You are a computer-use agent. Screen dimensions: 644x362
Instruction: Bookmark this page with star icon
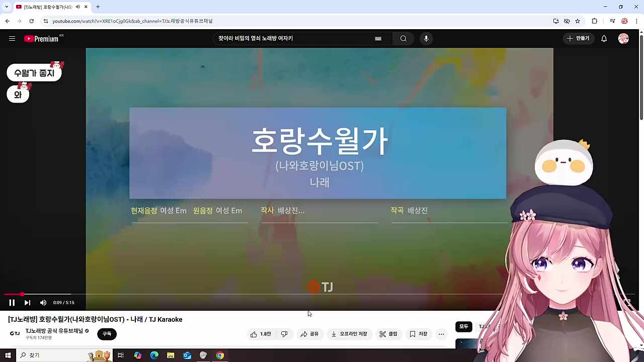tap(578, 21)
